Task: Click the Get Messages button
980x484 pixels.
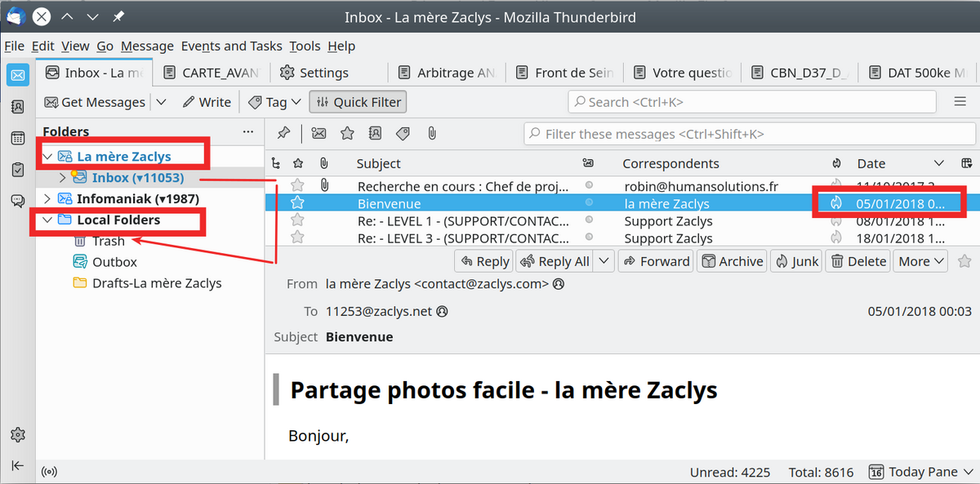Action: pyautogui.click(x=94, y=102)
